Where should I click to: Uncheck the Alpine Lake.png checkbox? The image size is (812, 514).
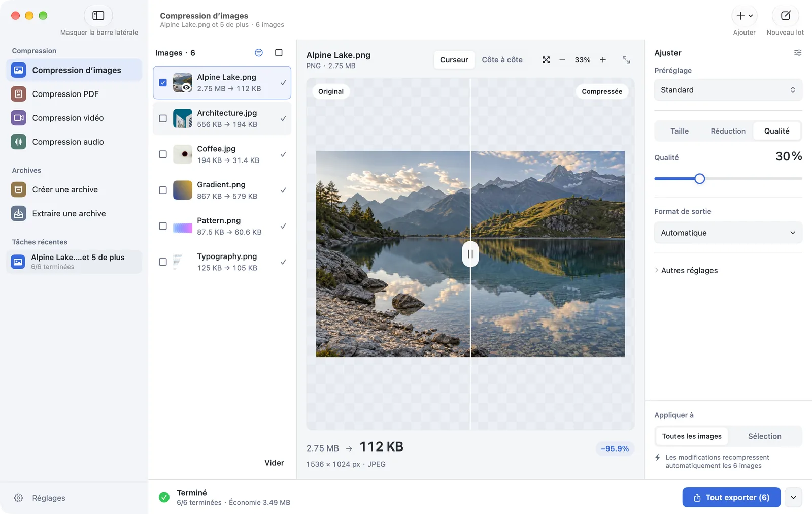[163, 82]
